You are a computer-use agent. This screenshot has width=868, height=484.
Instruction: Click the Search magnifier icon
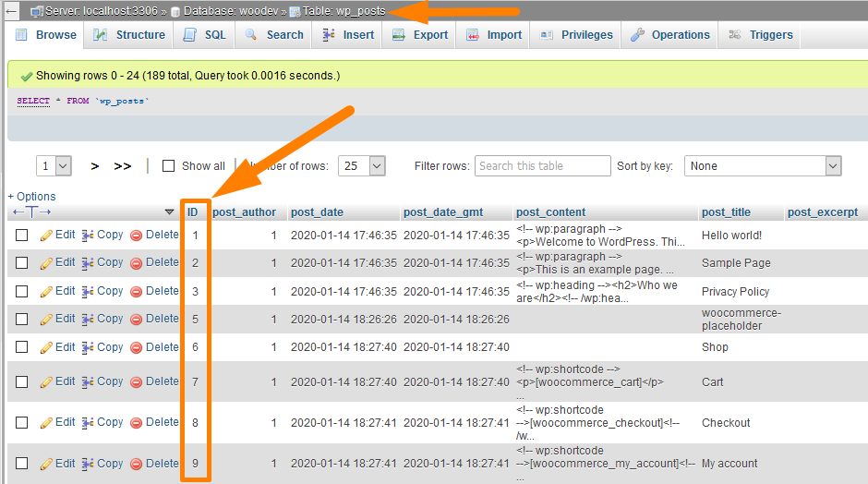click(x=251, y=35)
